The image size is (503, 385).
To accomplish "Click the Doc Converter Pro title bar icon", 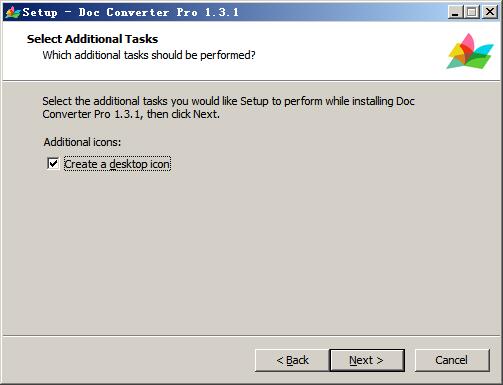I will click(x=13, y=12).
